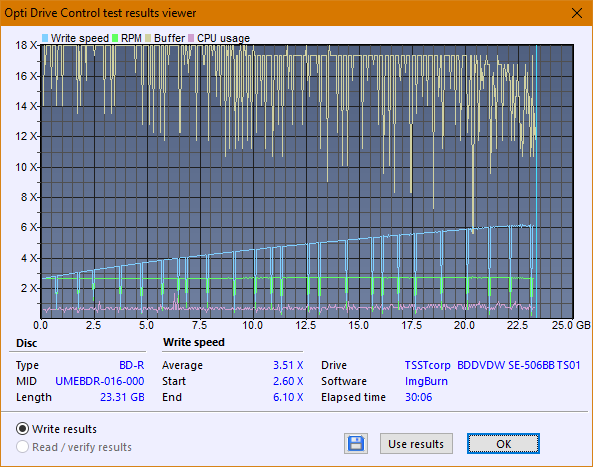Click the CPU usage legend swatch
Viewport: 593px width, 467px height.
191,38
